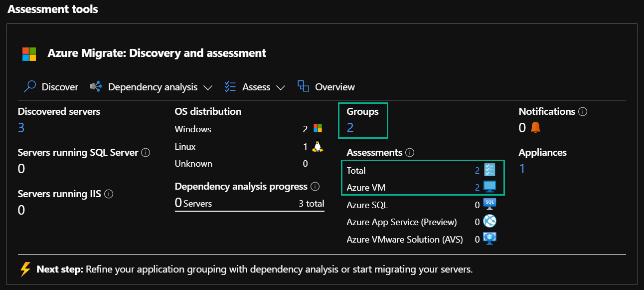Click info icon for Dependency analysis progress
644x290 pixels.
click(x=315, y=187)
